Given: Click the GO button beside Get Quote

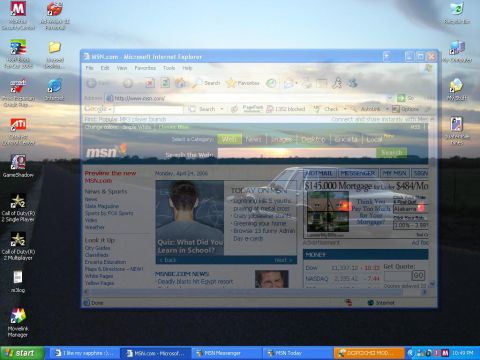Looking at the screenshot, I should click(418, 275).
